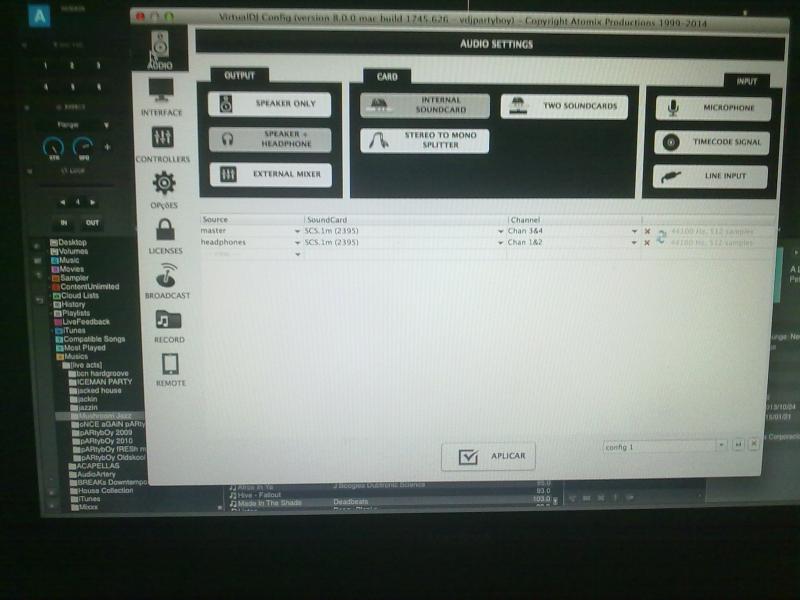Viewport: 800px width, 600px height.
Task: Open Cloud Lists in the browser tree
Action: click(76, 295)
